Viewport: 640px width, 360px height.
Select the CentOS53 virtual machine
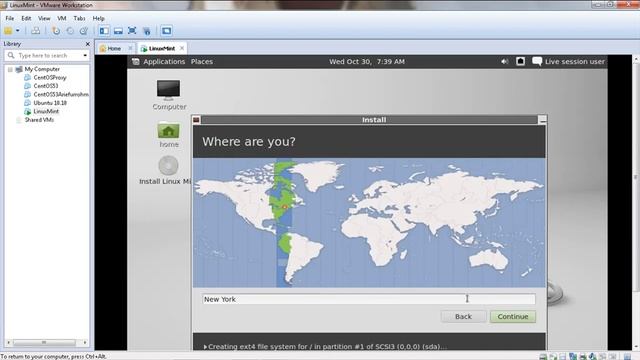tap(46, 86)
